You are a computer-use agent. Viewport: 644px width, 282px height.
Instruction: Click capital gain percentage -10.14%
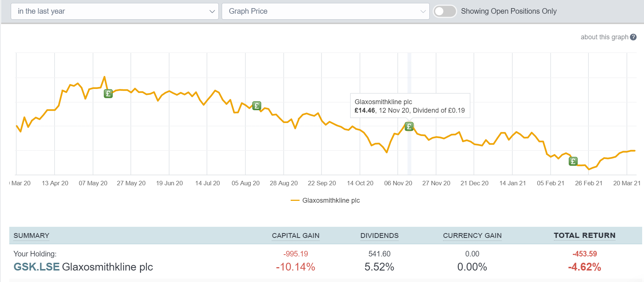(x=295, y=267)
